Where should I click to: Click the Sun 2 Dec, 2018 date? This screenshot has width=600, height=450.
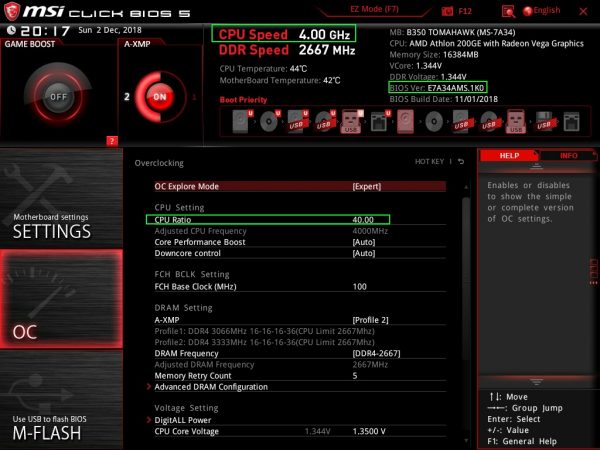110,30
